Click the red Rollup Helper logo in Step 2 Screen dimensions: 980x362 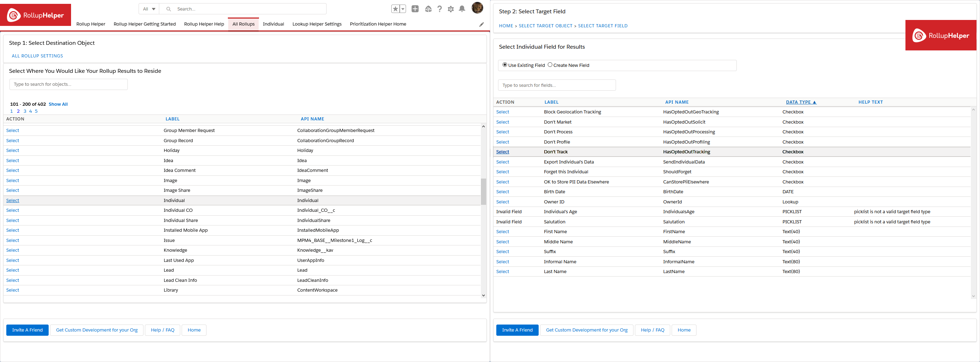point(940,35)
